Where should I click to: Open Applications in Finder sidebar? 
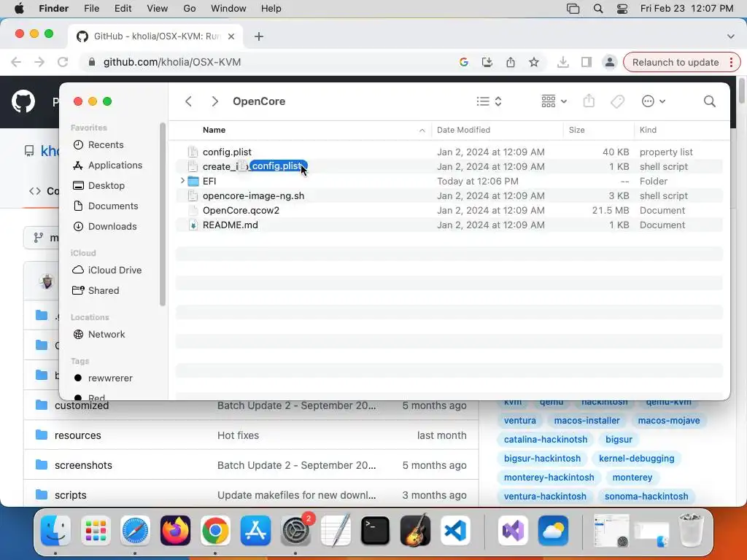(x=107, y=166)
